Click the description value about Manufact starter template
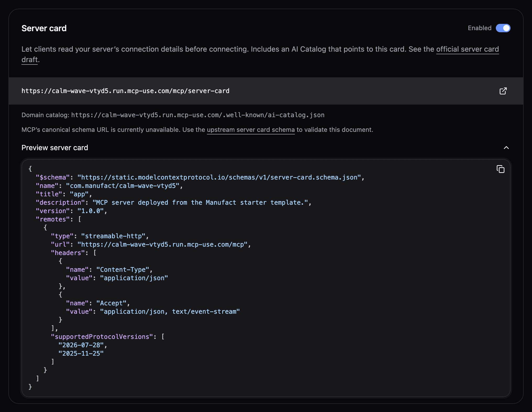Screen dimensions: 532x412 point(200,203)
